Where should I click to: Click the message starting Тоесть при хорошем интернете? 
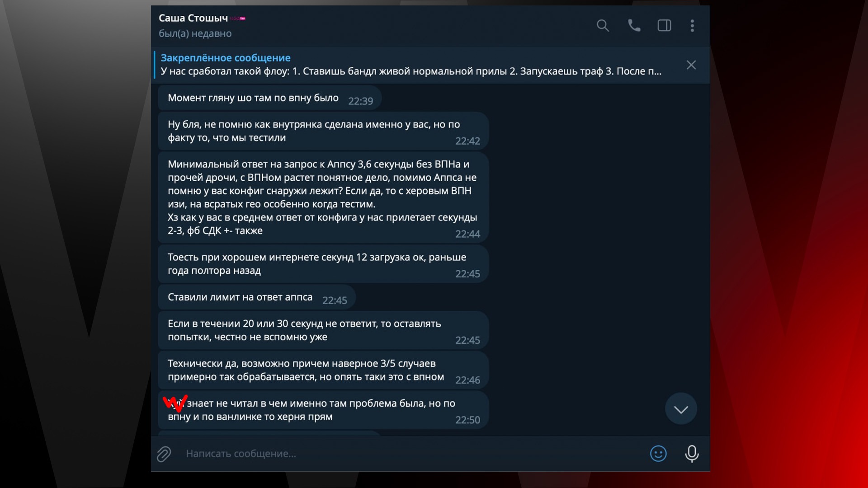pos(323,264)
